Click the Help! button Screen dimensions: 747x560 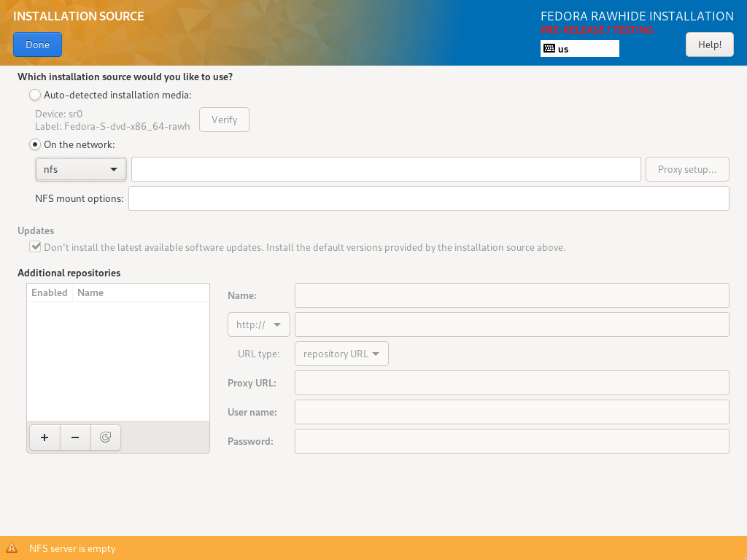[x=709, y=44]
